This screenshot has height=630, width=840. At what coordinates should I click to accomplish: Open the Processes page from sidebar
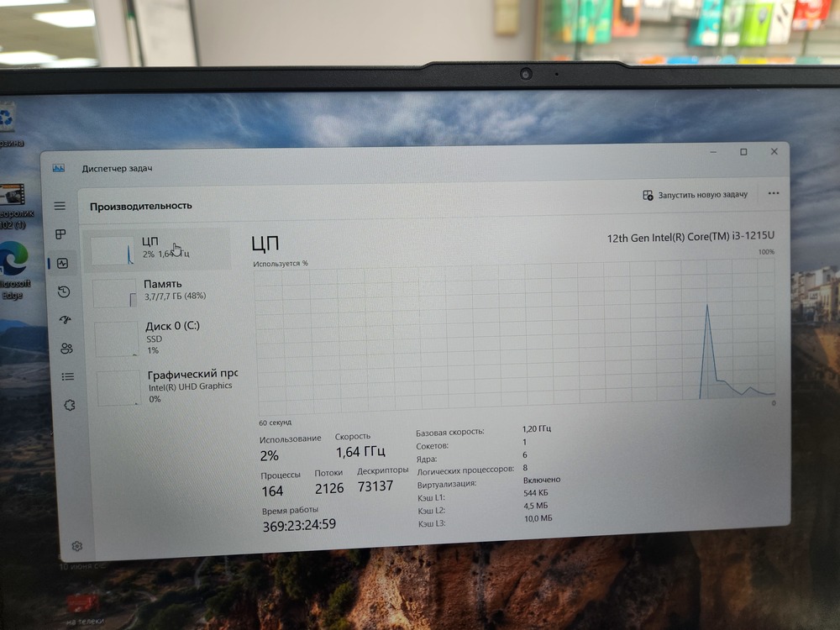click(60, 234)
